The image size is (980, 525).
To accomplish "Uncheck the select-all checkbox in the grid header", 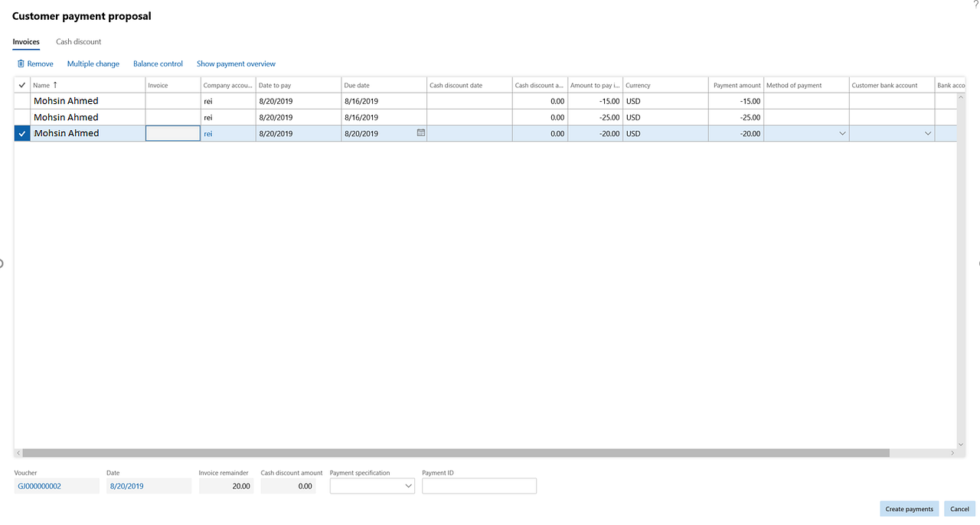I will (x=21, y=85).
